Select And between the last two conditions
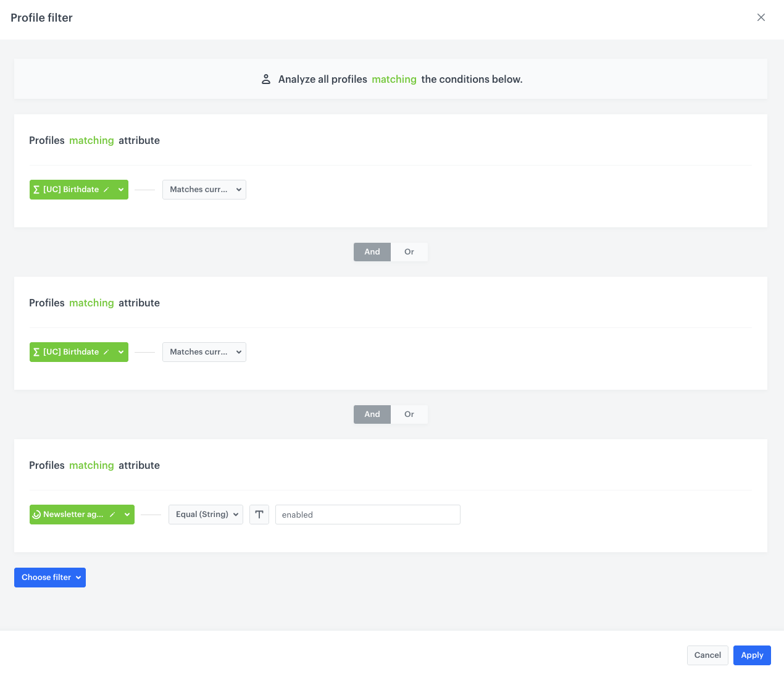 [x=372, y=414]
